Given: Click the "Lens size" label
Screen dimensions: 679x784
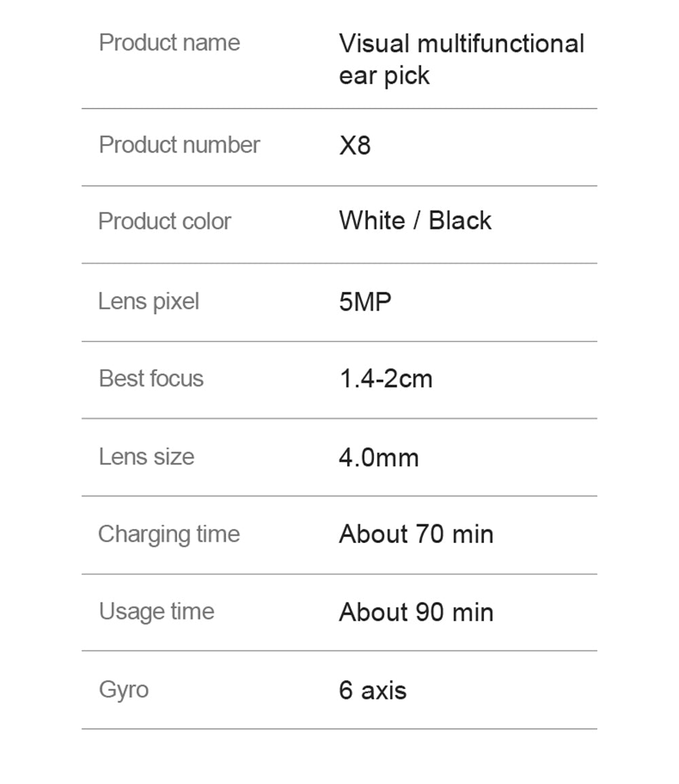Looking at the screenshot, I should pos(146,456).
